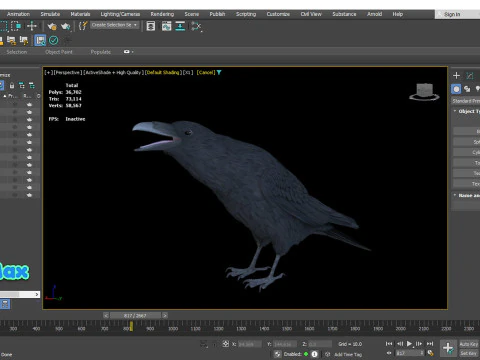Open the Publish menu
This screenshot has width=480, height=360.
tap(217, 14)
